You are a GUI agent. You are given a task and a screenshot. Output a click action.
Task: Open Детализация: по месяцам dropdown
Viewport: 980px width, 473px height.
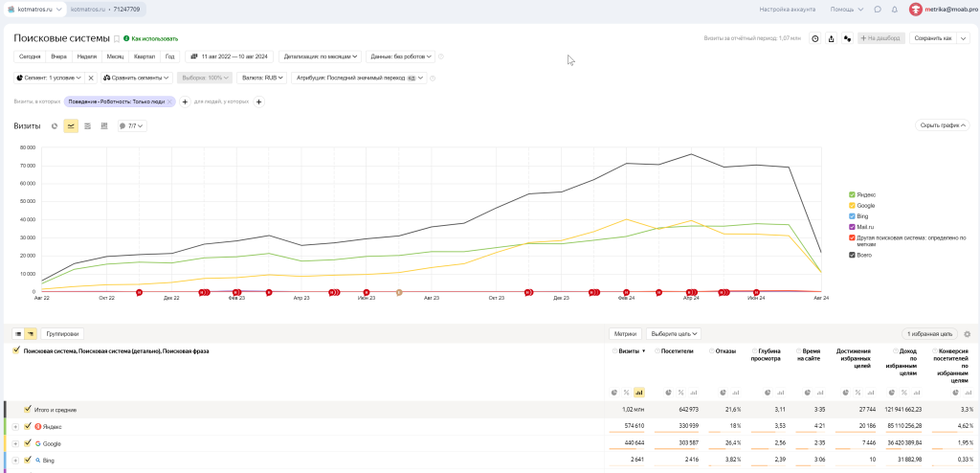(321, 56)
